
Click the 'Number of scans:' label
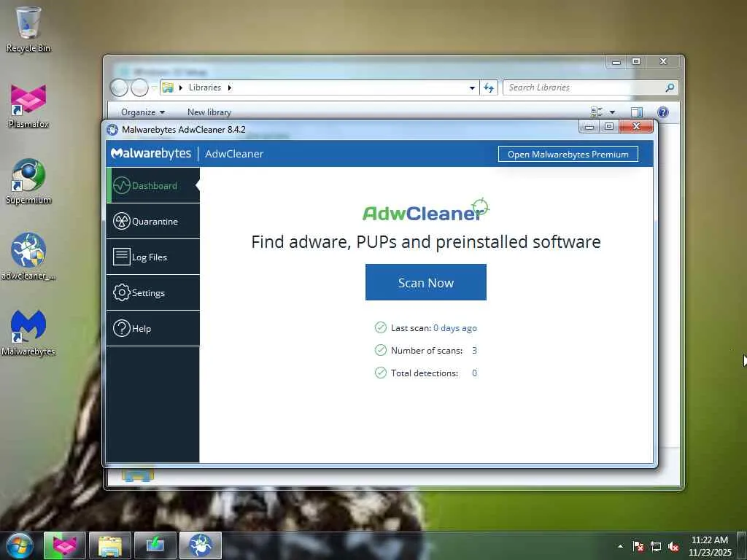click(426, 351)
